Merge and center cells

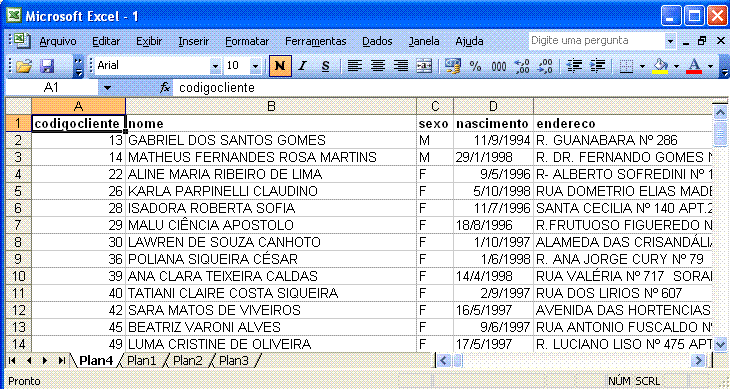tap(424, 67)
